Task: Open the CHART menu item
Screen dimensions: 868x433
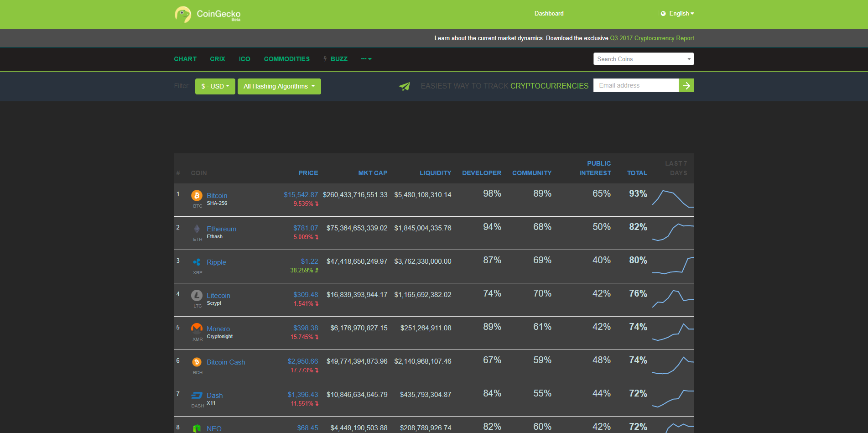Action: click(185, 59)
